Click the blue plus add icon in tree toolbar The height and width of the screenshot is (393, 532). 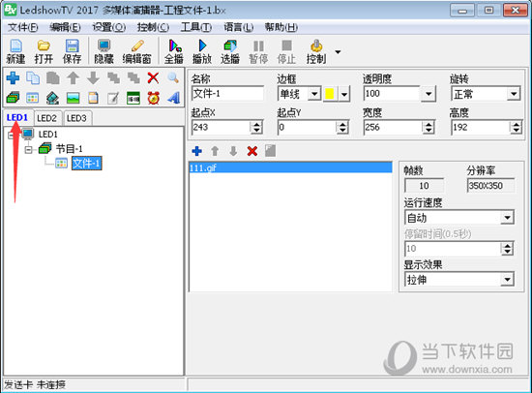(13, 78)
